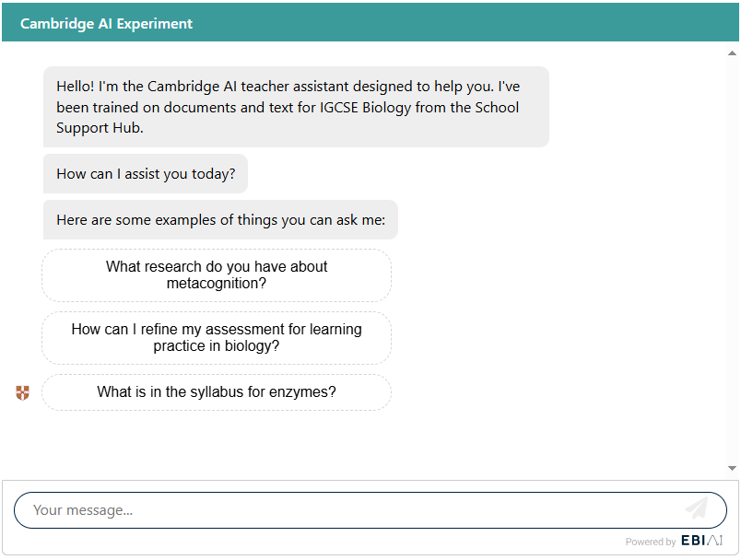Screen dimensions: 741x560
Task: Click the 'Cambridge AI Experiment' header title
Action: coord(107,24)
